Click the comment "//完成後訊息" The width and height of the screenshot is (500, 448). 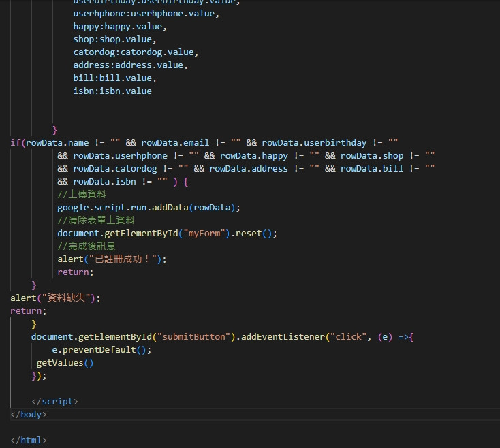87,246
